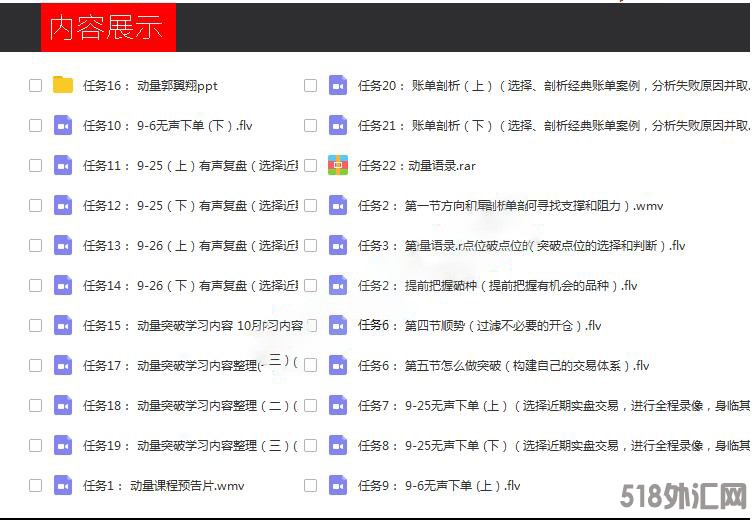Click the video icon for 任务8 9-25无声下单(下)
Viewport: 754px width, 520px height.
[x=338, y=444]
